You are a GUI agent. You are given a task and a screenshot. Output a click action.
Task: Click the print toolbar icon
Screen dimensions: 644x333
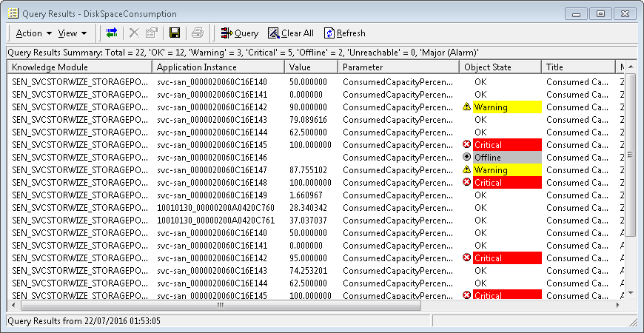click(198, 33)
